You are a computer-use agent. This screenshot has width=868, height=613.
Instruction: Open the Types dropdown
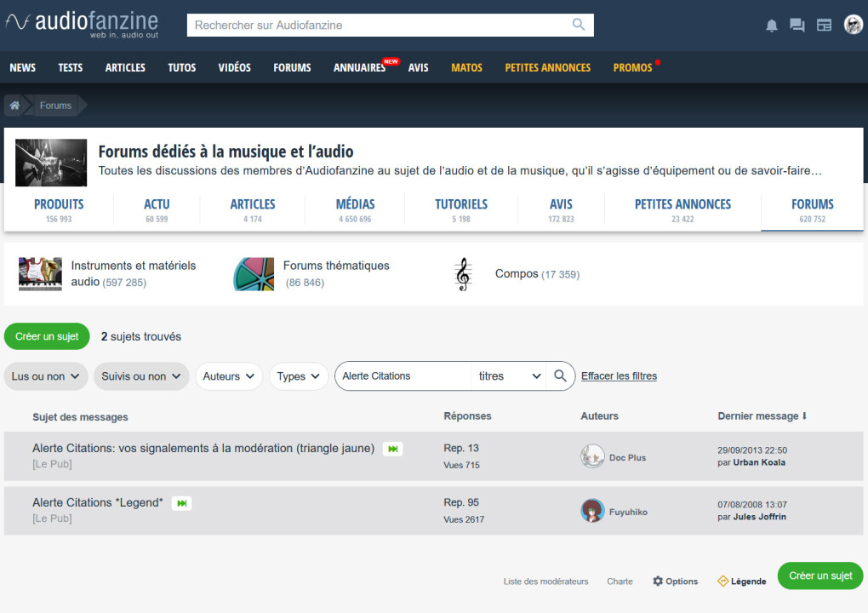tap(299, 376)
